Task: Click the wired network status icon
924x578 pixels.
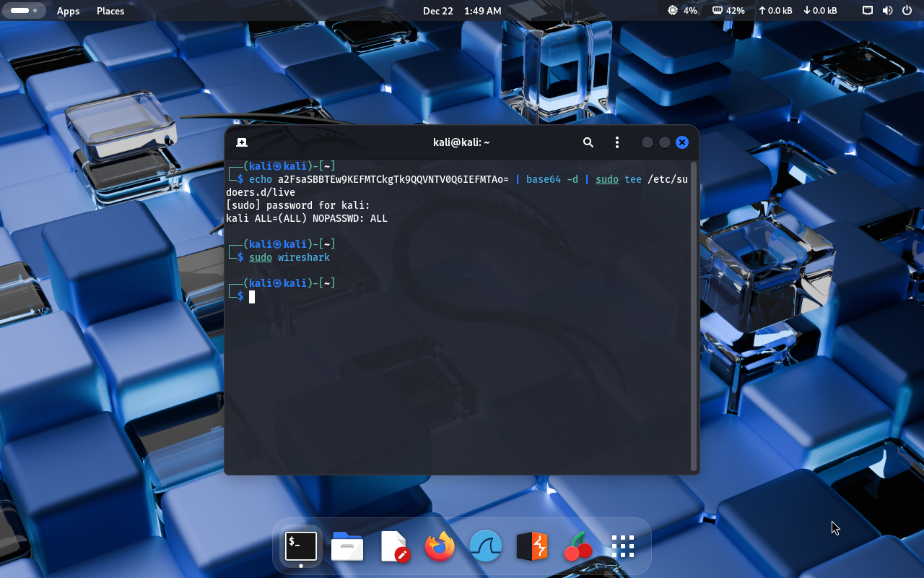Action: coord(868,11)
